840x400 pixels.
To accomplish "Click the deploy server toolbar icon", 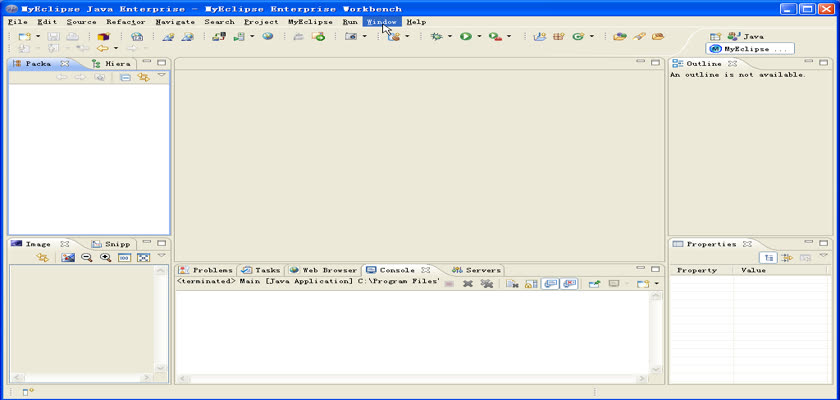I will click(219, 36).
